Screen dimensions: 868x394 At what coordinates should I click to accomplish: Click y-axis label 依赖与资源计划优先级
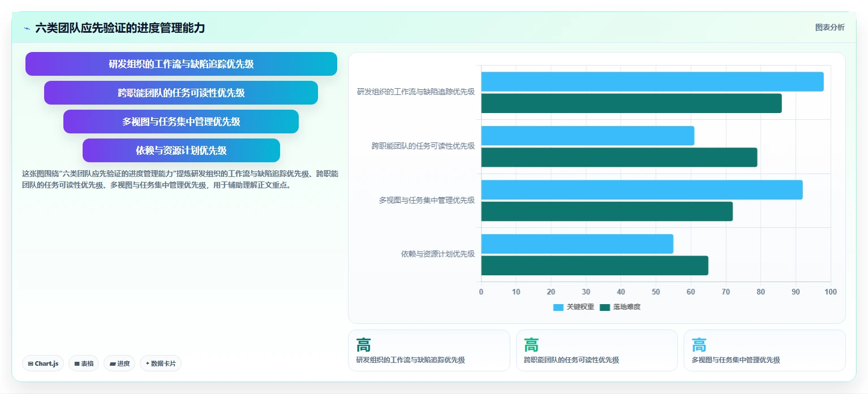[438, 254]
